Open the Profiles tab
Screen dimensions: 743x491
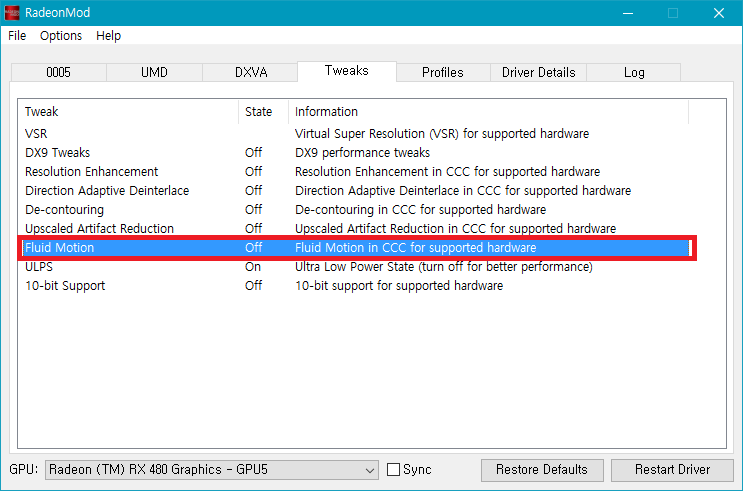[442, 73]
